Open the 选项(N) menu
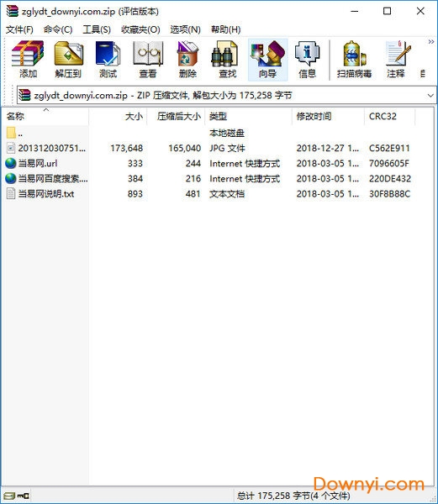Screen dimensions: 438x504 (x=185, y=29)
